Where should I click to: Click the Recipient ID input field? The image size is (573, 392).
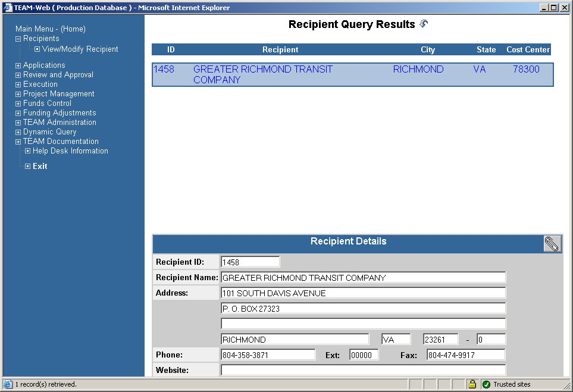(x=251, y=262)
